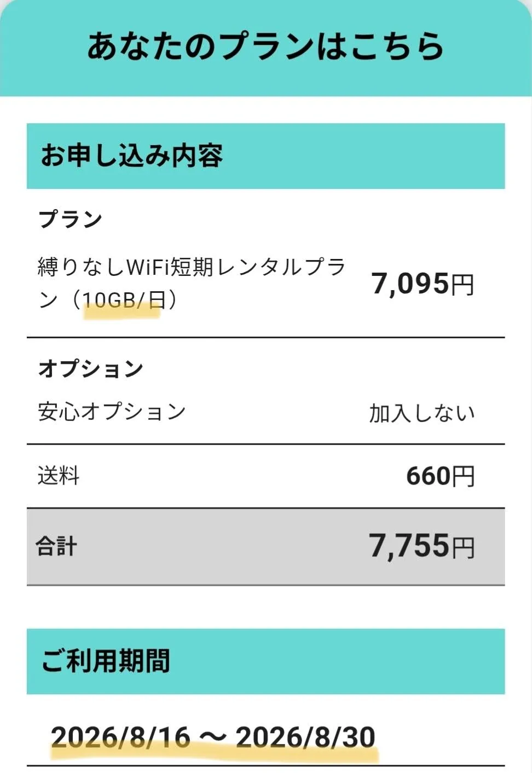532x773 pixels.
Task: Click the 円 symbol next to 7,755
Action: tap(463, 547)
